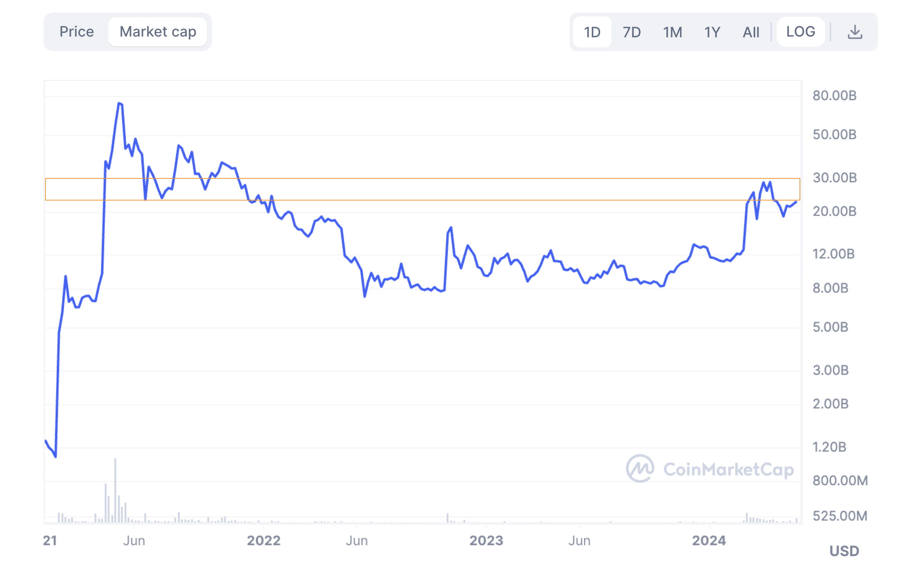This screenshot has width=924, height=565.
Task: Click the 2023 x-axis label
Action: click(486, 540)
